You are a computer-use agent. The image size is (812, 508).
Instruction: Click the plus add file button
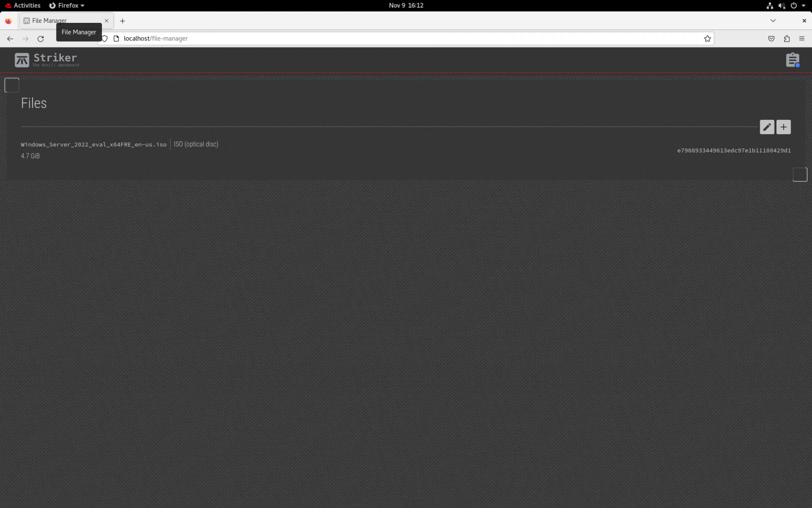(x=784, y=127)
